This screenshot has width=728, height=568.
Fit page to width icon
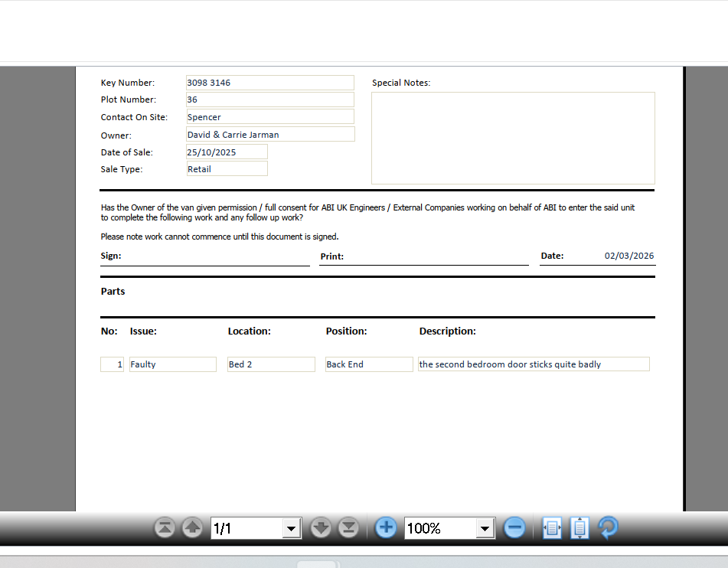[552, 528]
